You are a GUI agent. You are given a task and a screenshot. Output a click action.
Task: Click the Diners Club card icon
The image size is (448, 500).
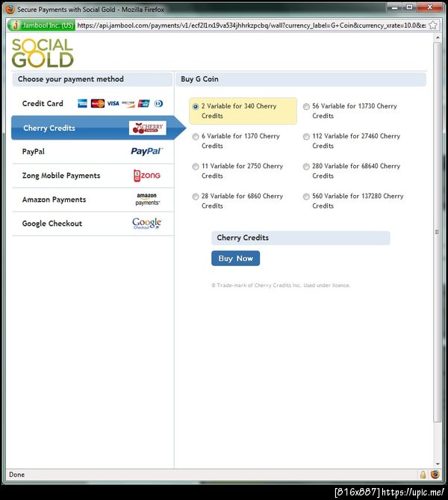click(158, 103)
